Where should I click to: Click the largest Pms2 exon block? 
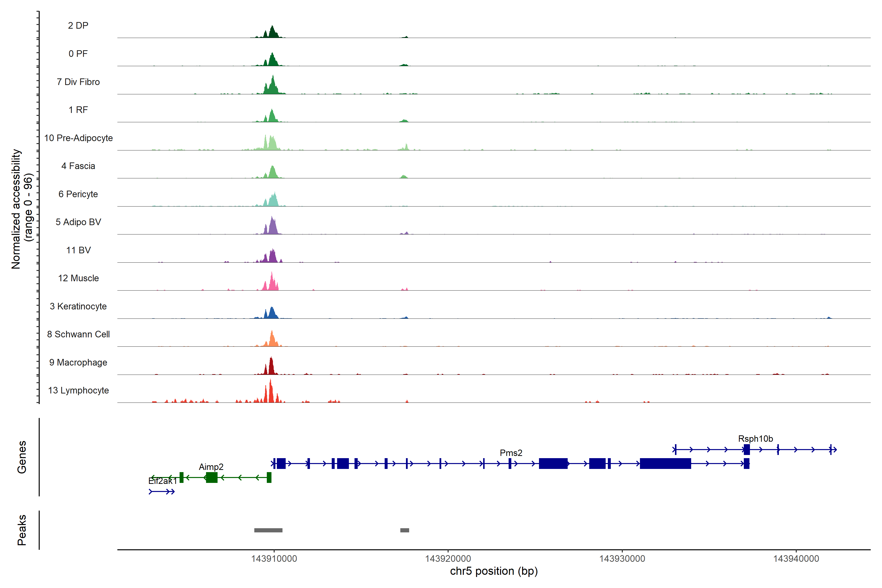click(x=665, y=464)
